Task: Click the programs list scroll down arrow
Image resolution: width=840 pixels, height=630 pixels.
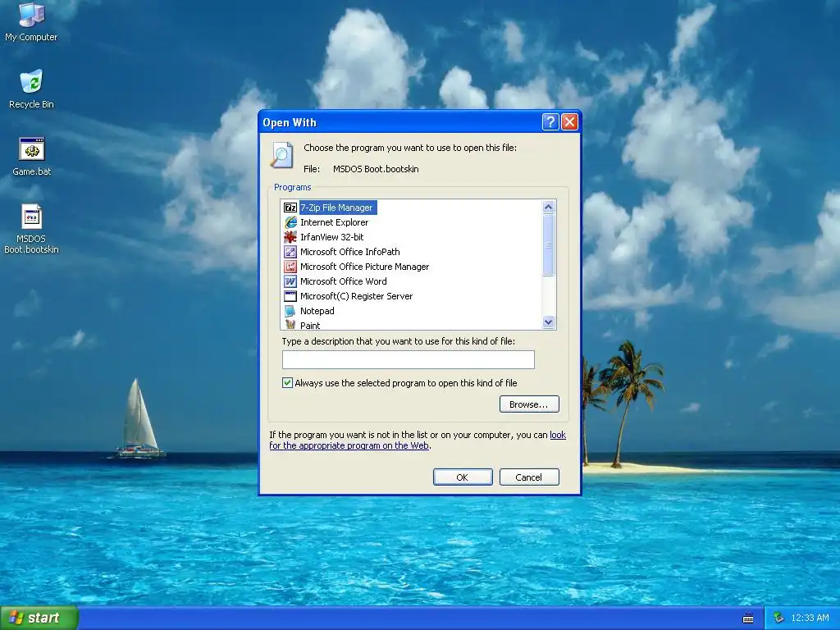Action: (x=548, y=322)
